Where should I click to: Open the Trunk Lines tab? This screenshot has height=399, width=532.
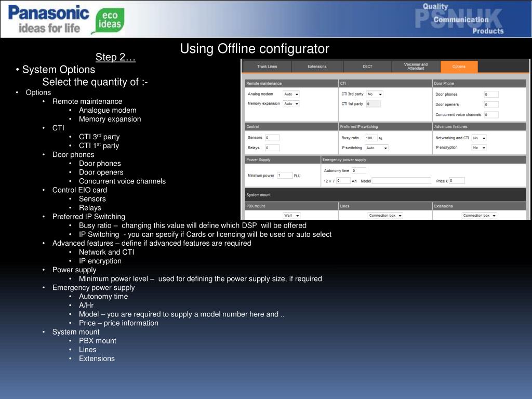267,66
